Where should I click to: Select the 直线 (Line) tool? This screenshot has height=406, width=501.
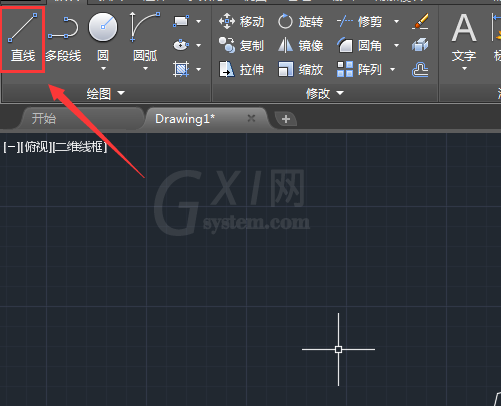tap(23, 38)
